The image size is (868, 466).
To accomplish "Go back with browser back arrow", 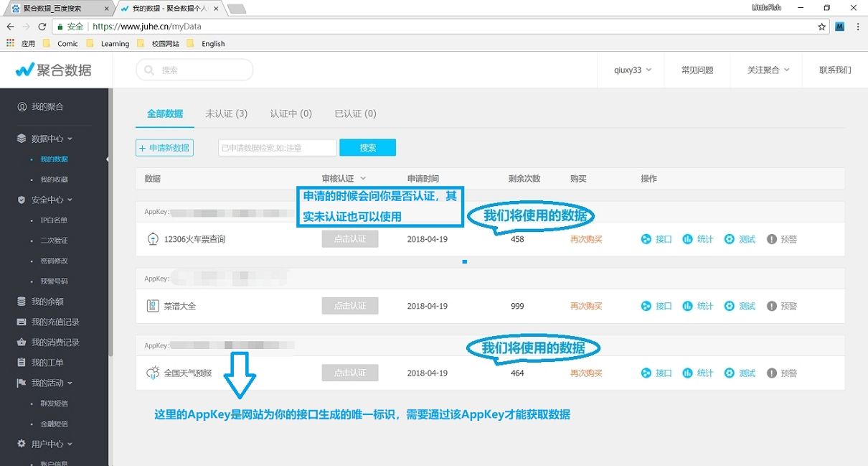I will click(10, 27).
